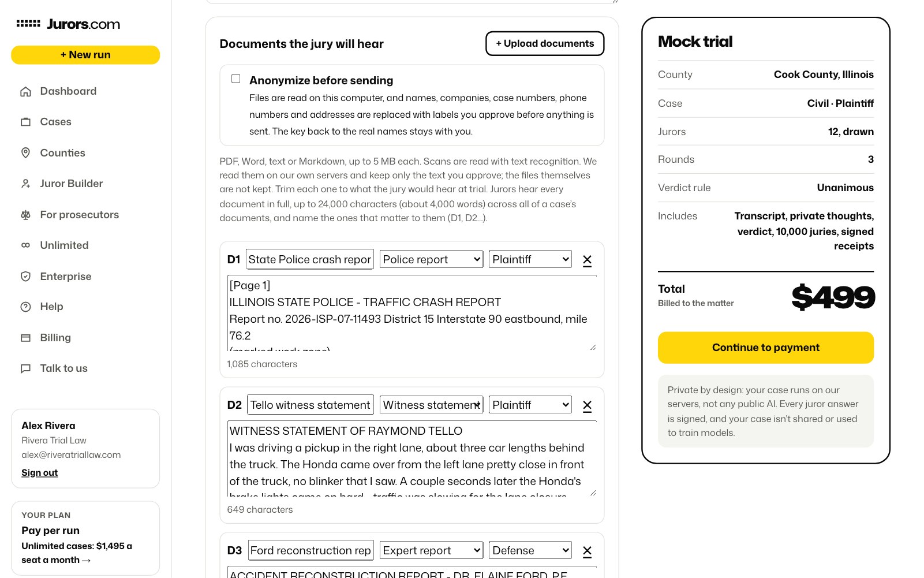924x578 pixels.
Task: Click into D1 crash report text area
Action: tap(412, 314)
